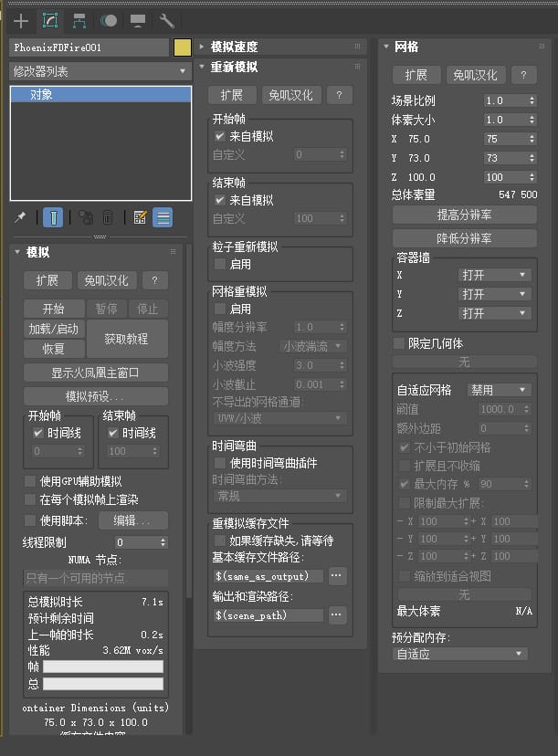Click the 恢复 button

[54, 348]
